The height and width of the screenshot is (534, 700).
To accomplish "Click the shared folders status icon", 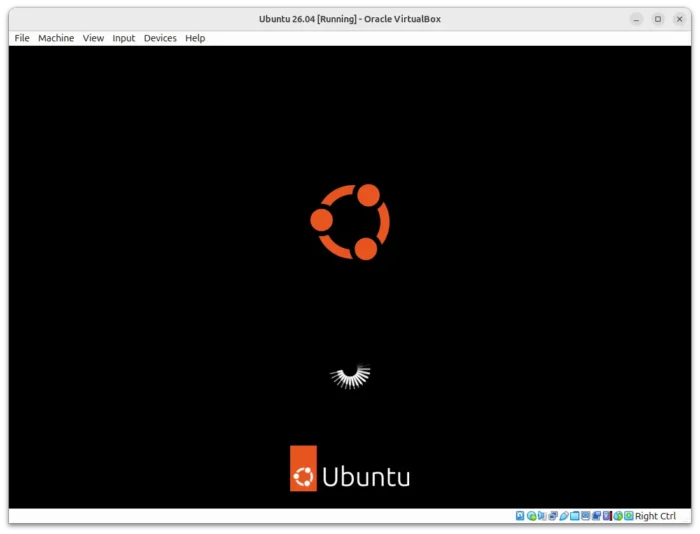I will coord(574,516).
